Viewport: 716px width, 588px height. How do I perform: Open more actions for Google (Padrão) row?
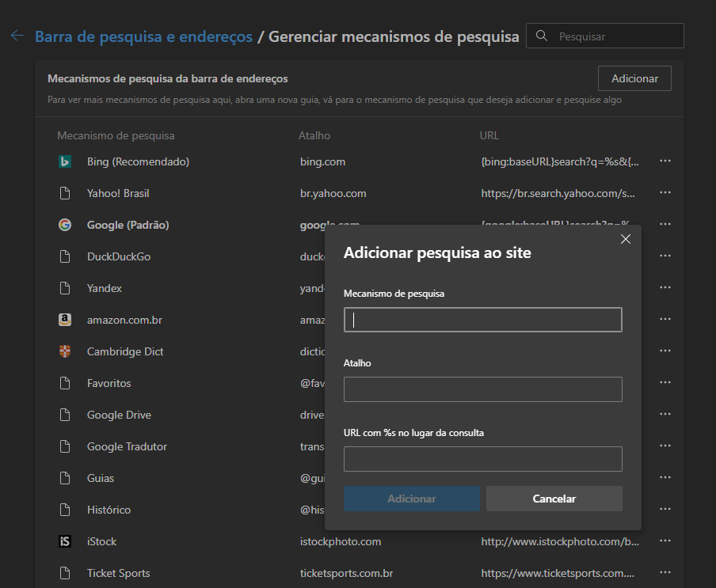pyautogui.click(x=665, y=224)
